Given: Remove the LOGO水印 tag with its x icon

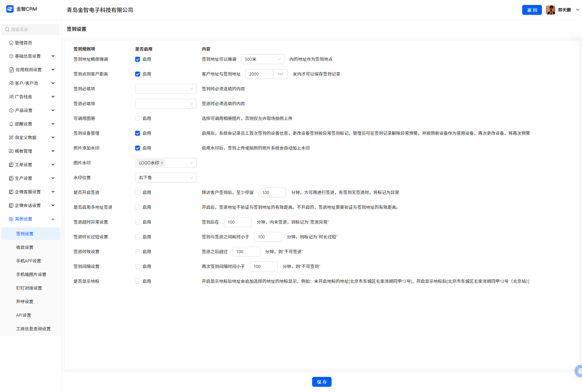Looking at the screenshot, I should (162, 163).
